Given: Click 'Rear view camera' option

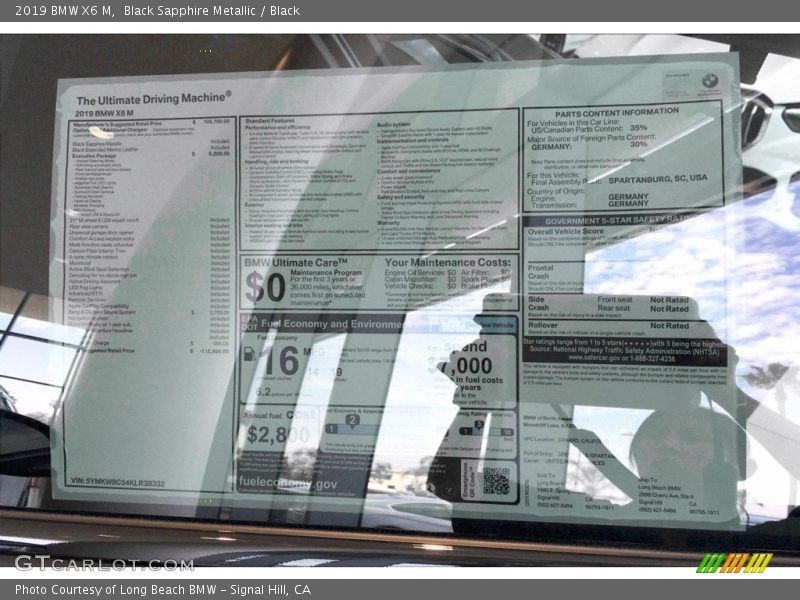Looking at the screenshot, I should 89,226.
